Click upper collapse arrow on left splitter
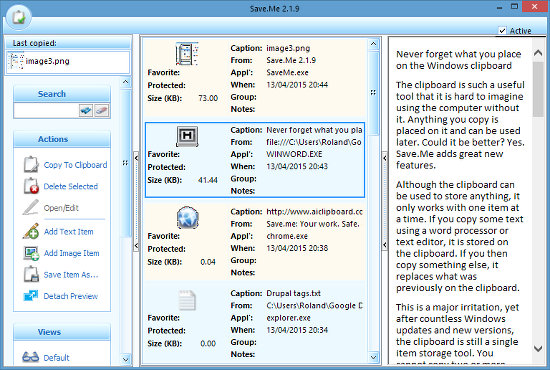 136,158
